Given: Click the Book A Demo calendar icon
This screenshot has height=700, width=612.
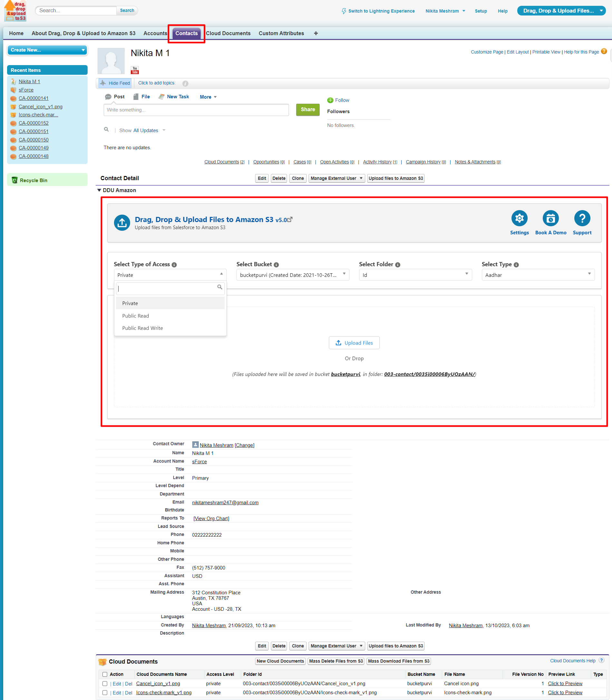Looking at the screenshot, I should 550,218.
